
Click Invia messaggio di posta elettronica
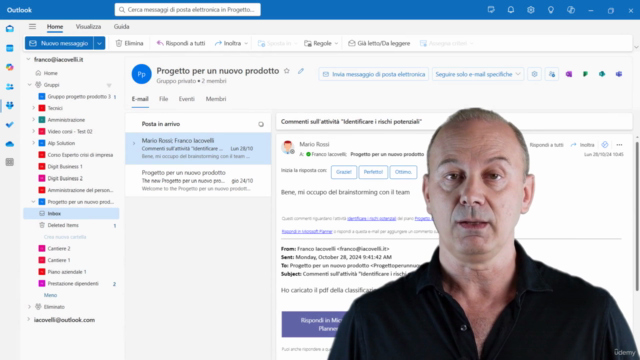tap(373, 74)
